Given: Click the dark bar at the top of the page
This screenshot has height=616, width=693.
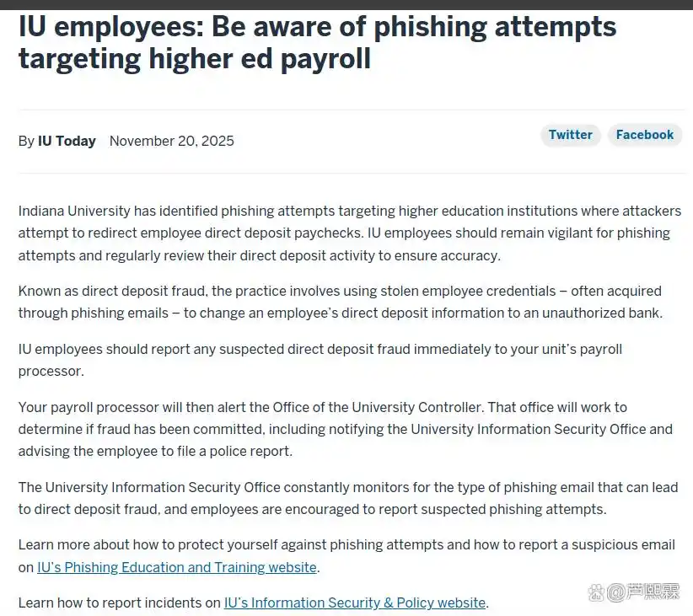Looking at the screenshot, I should pyautogui.click(x=346, y=4).
